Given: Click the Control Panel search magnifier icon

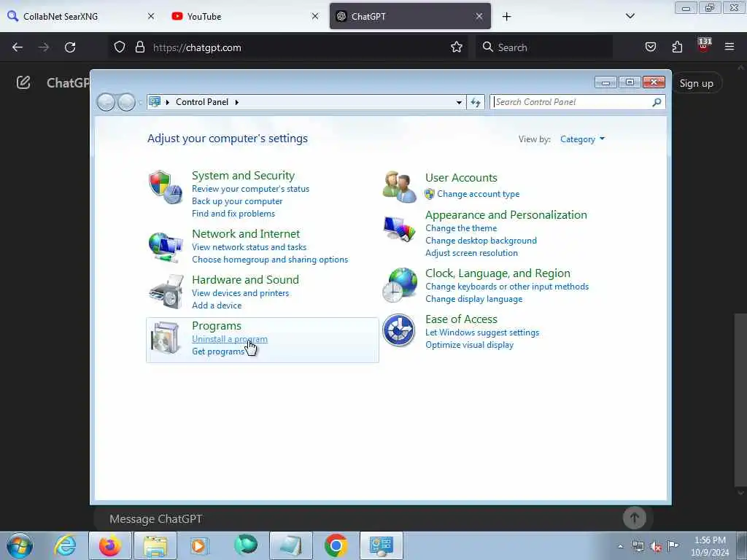Looking at the screenshot, I should 657,102.
